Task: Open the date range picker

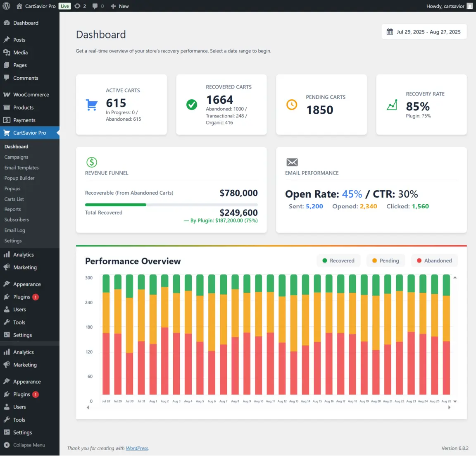Action: 424,32
